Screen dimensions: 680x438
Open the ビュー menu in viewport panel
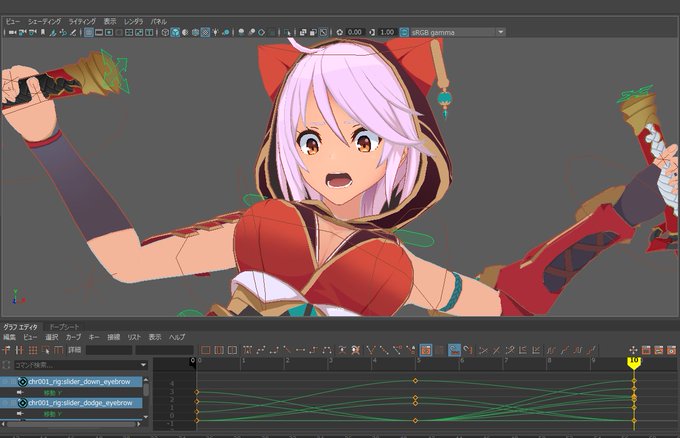point(13,21)
